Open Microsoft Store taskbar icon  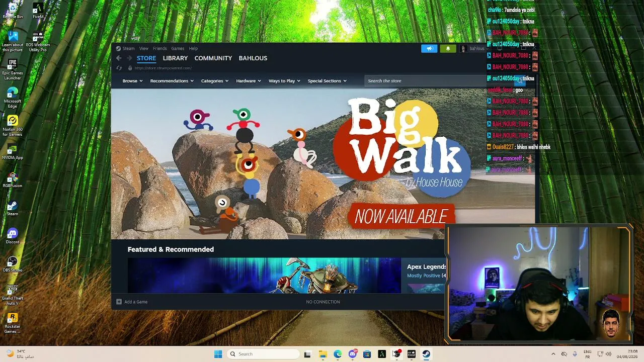(367, 354)
